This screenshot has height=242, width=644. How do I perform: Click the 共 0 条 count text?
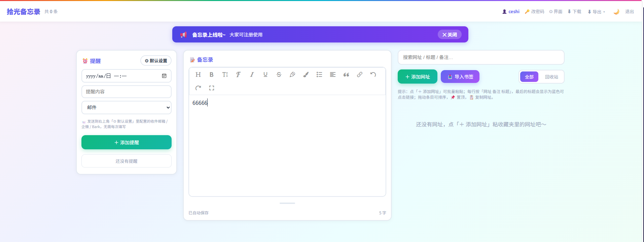point(51,11)
